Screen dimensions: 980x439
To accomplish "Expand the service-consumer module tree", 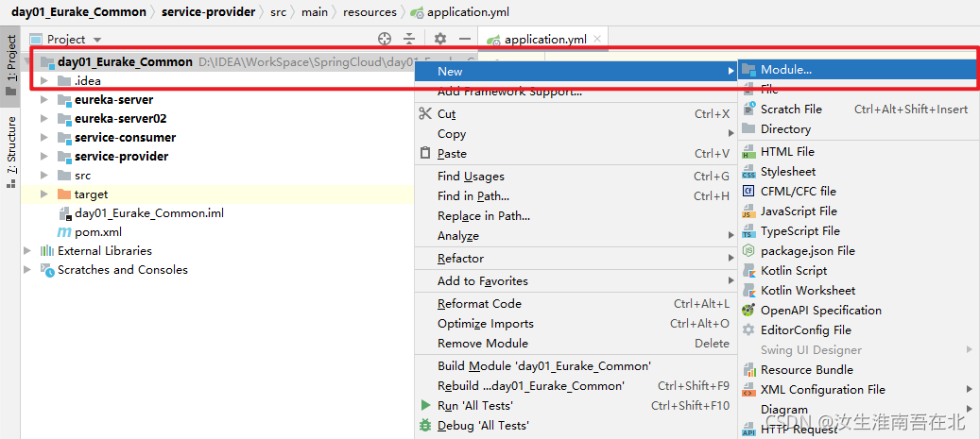I will coord(44,138).
